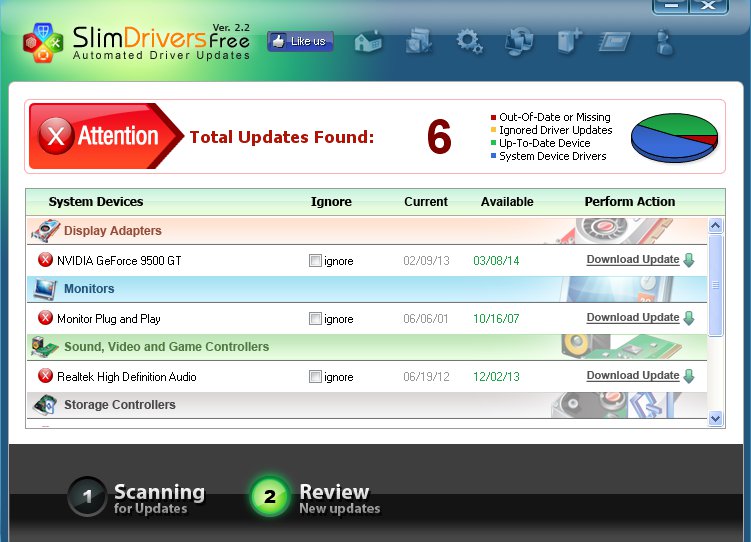Click the device list scrollbar thumb
The height and width of the screenshot is (542, 751).
(716, 285)
